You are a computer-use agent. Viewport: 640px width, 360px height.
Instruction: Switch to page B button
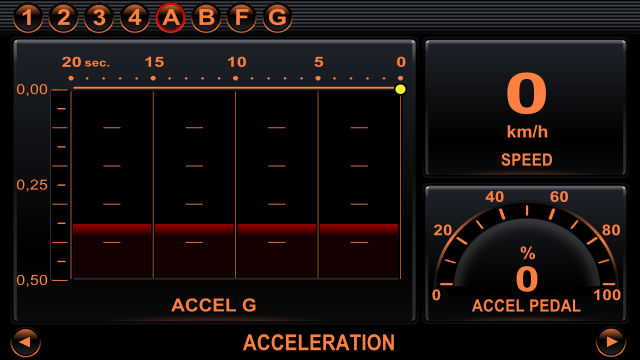206,18
